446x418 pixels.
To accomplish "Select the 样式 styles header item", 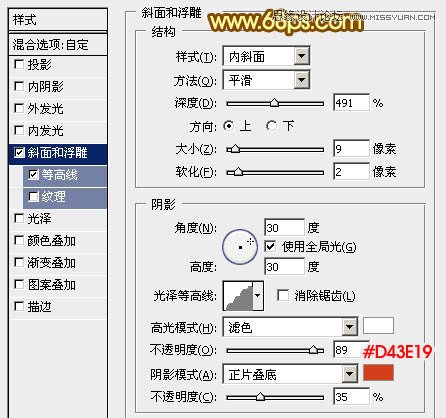I will 58,20.
